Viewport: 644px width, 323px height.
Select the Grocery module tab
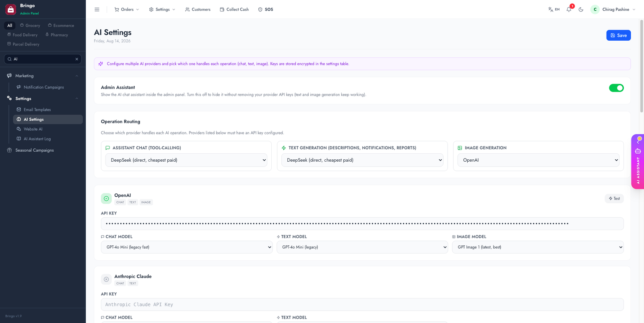[x=30, y=25]
